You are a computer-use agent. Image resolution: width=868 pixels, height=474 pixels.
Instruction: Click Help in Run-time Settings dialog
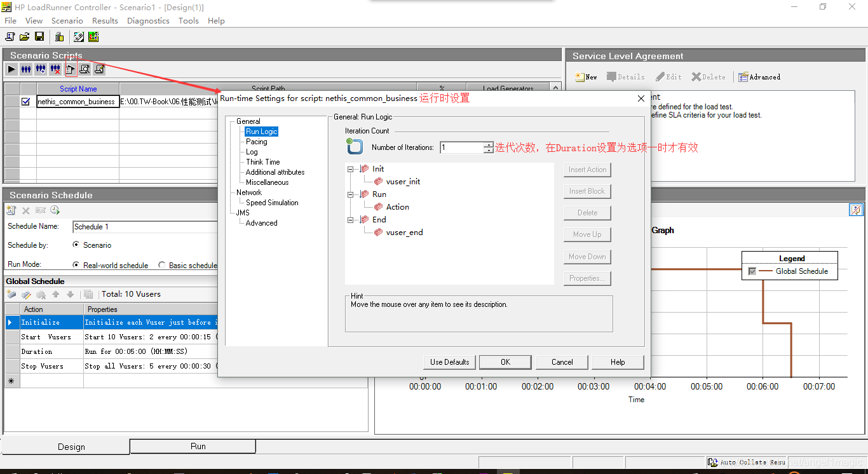[x=618, y=362]
